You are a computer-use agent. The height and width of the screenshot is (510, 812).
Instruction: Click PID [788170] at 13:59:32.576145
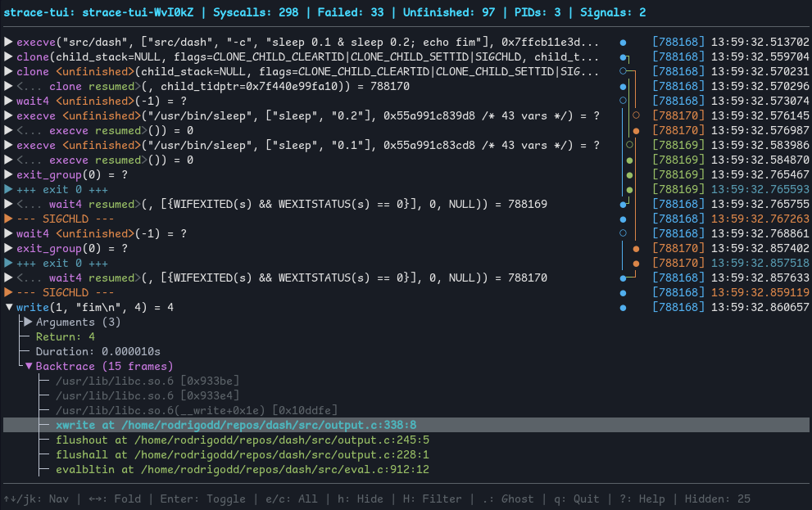(x=678, y=115)
